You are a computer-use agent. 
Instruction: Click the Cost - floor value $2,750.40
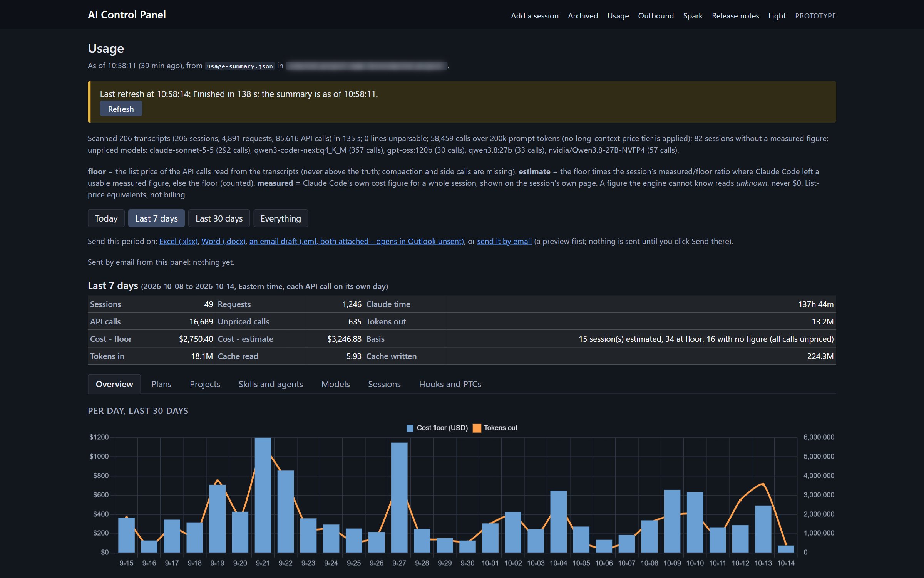[x=196, y=339]
